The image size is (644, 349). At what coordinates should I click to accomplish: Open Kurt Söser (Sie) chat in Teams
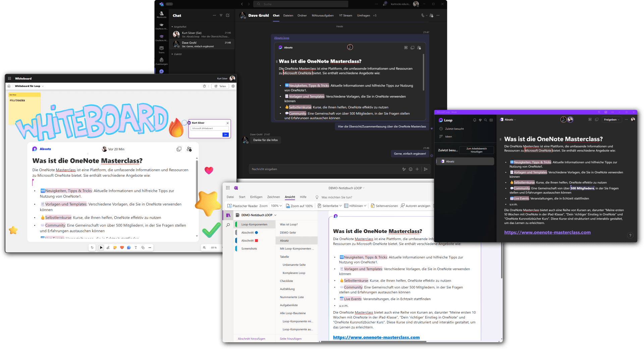coord(202,35)
